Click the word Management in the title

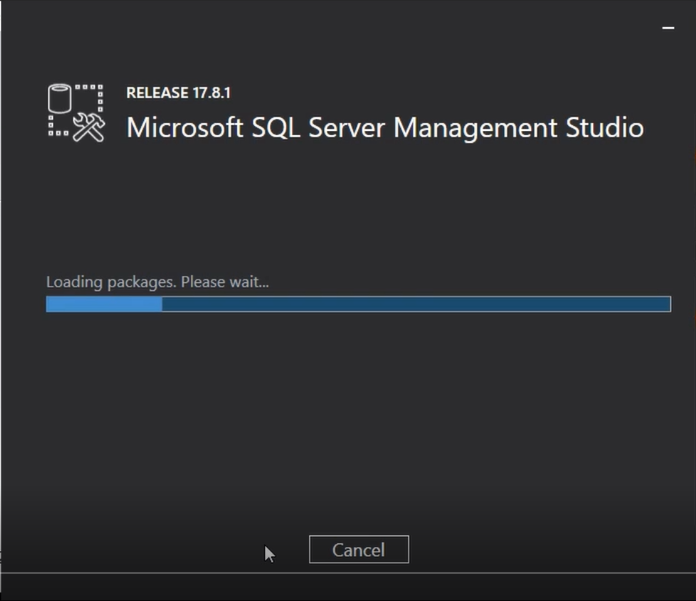click(475, 129)
